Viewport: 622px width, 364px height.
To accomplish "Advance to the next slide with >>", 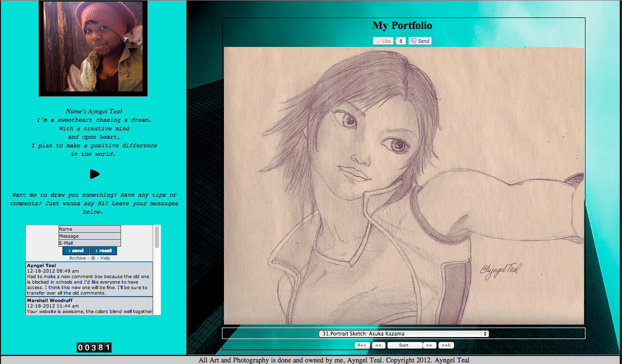I will click(x=429, y=345).
